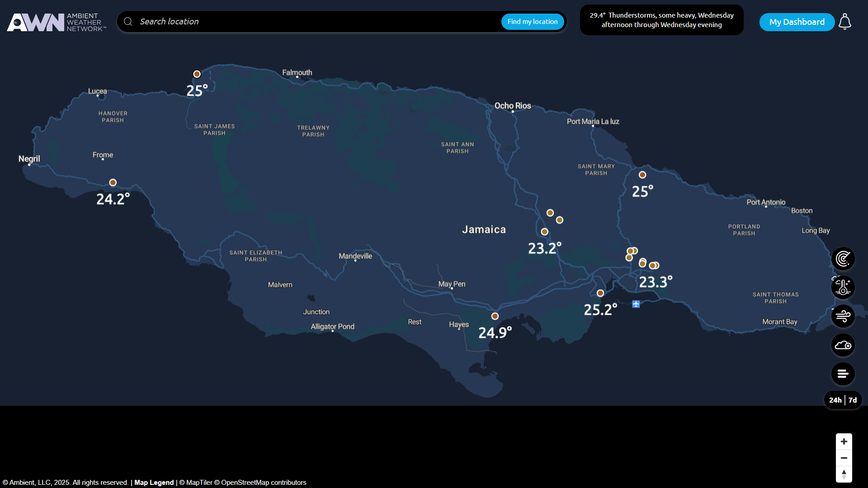The image size is (868, 488).
Task: Reset map bearing with compass button
Action: point(844,474)
